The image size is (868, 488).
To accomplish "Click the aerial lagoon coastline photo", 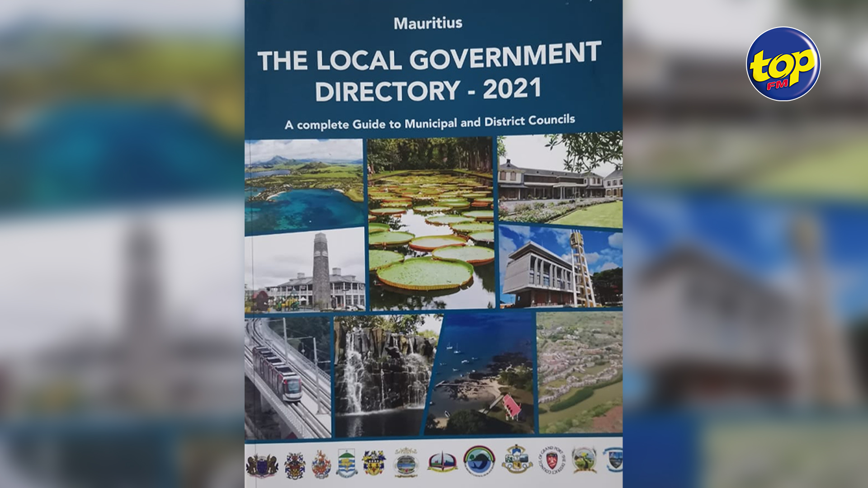I will 304,186.
